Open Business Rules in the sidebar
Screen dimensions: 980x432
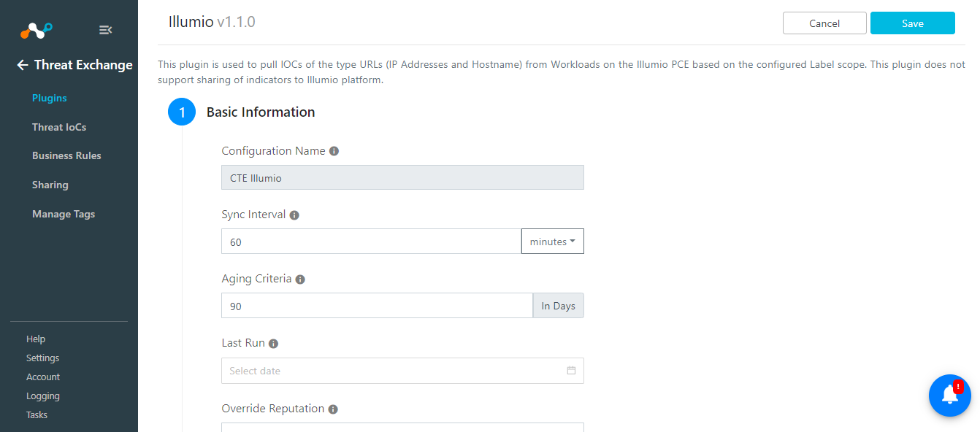[x=66, y=155]
